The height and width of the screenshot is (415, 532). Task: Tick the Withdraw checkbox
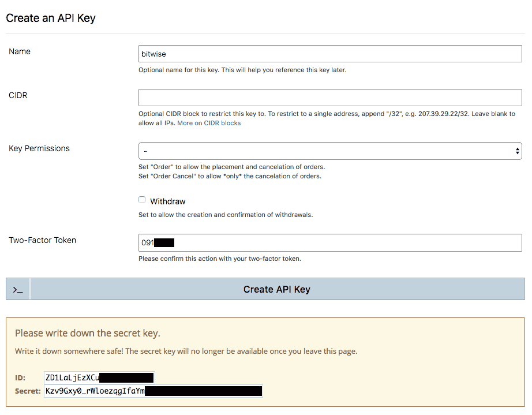(142, 200)
